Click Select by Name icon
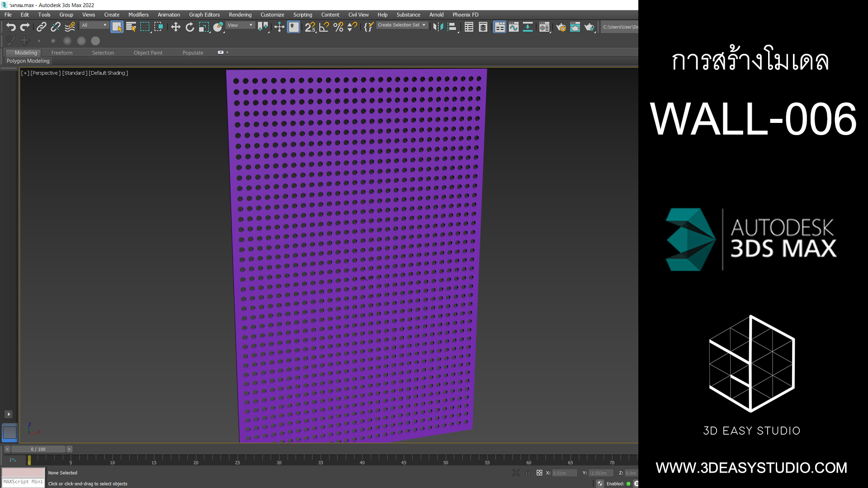Viewport: 868px width, 488px height. [131, 27]
